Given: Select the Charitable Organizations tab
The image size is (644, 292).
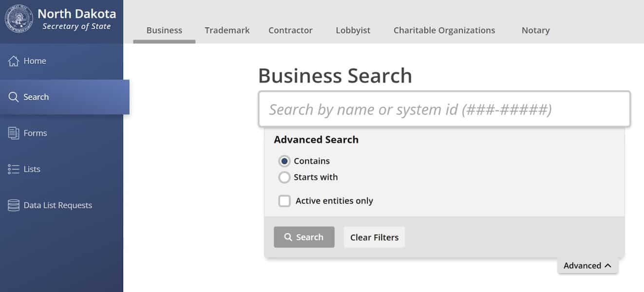Looking at the screenshot, I should pyautogui.click(x=444, y=30).
